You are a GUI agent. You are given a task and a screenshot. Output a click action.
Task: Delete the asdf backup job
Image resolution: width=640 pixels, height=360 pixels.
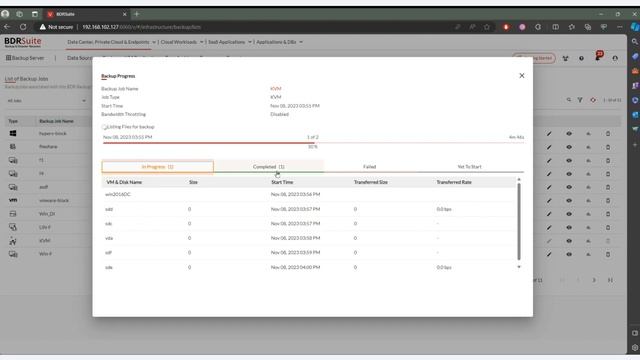tap(608, 187)
